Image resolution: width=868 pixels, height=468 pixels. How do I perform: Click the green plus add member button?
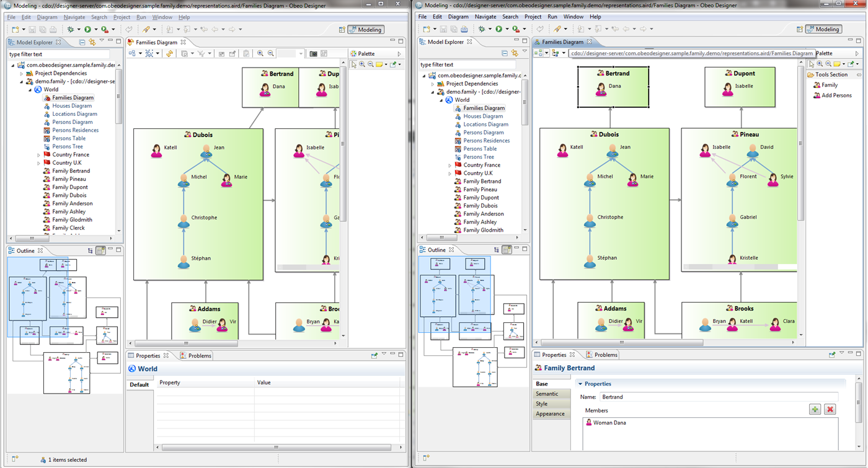tap(815, 410)
